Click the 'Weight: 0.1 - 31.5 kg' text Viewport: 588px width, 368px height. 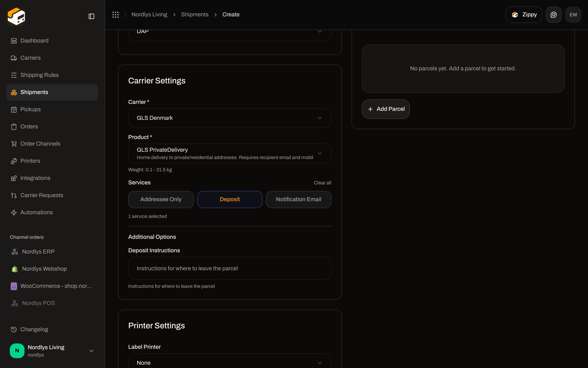150,170
